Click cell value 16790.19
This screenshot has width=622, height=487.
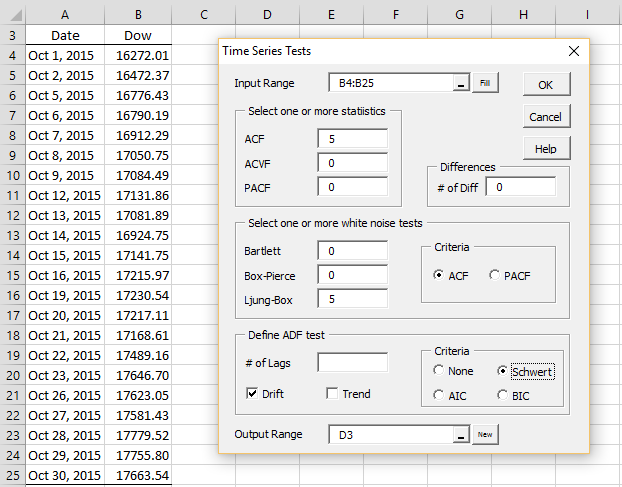click(138, 115)
